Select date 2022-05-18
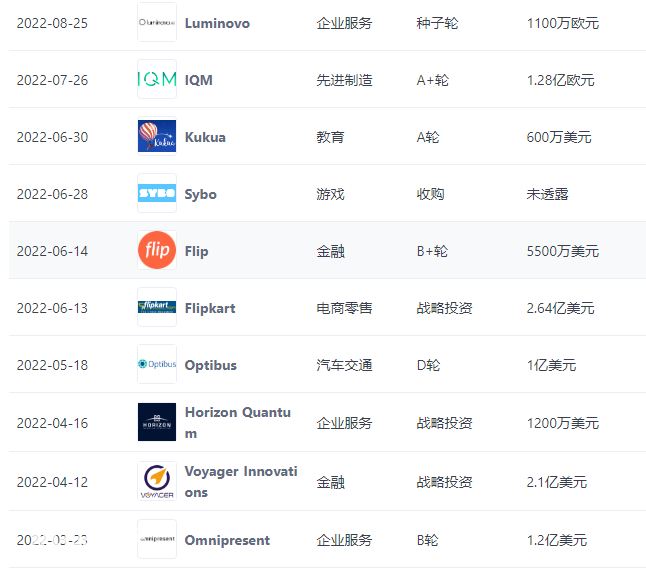This screenshot has height=577, width=646. (x=52, y=365)
